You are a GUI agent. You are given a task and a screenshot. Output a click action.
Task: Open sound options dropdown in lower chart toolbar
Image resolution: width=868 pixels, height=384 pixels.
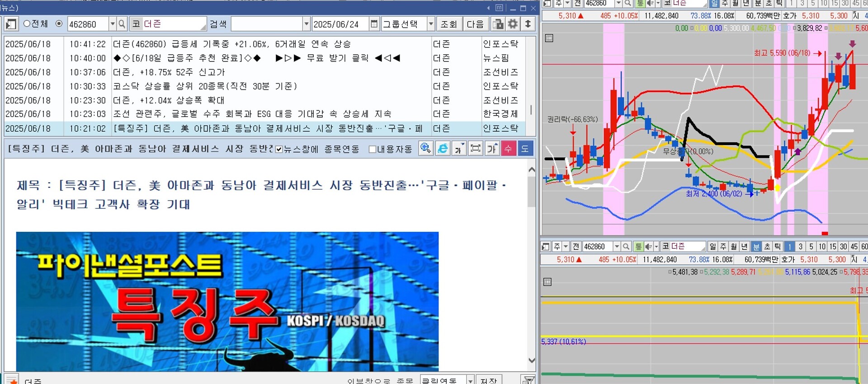click(656, 246)
